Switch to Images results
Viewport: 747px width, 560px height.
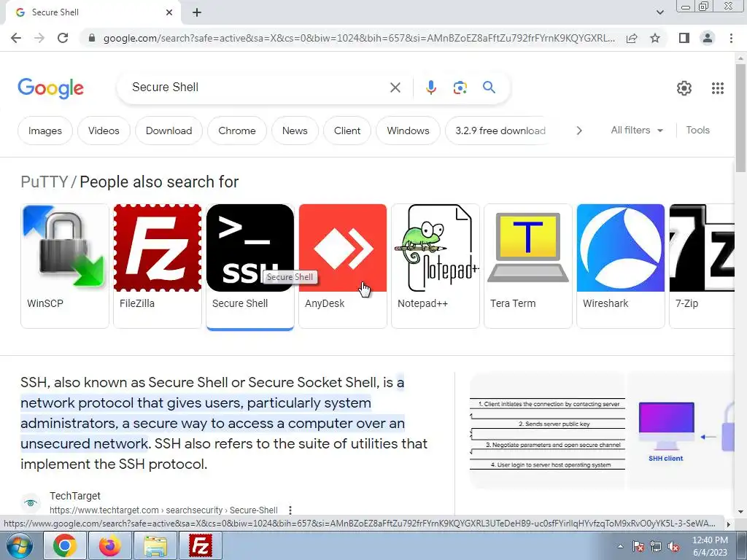click(x=44, y=131)
